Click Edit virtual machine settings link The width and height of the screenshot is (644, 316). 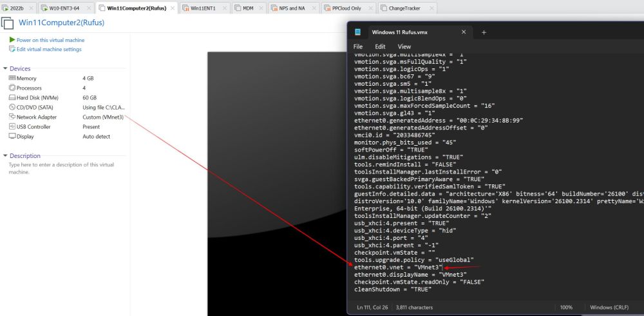click(49, 49)
